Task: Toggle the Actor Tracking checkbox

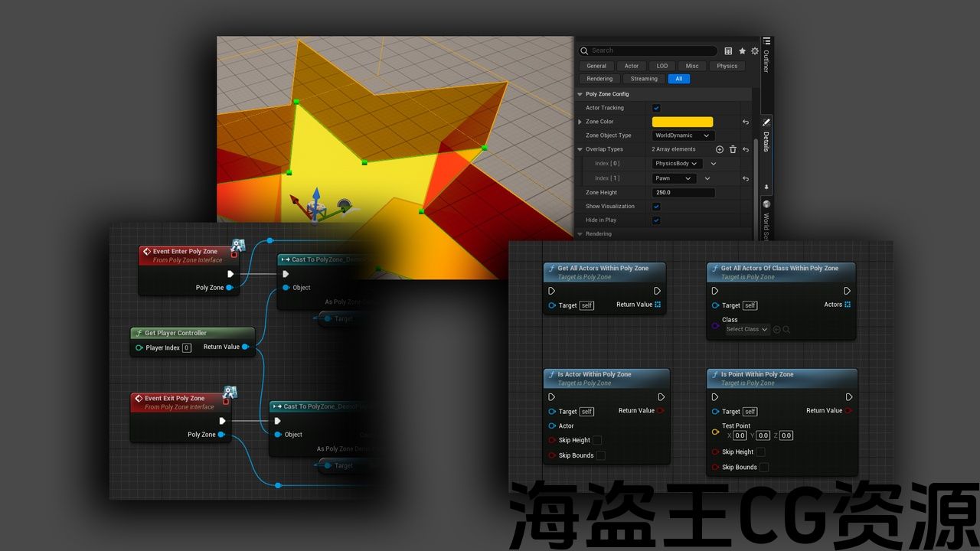Action: pyautogui.click(x=656, y=108)
